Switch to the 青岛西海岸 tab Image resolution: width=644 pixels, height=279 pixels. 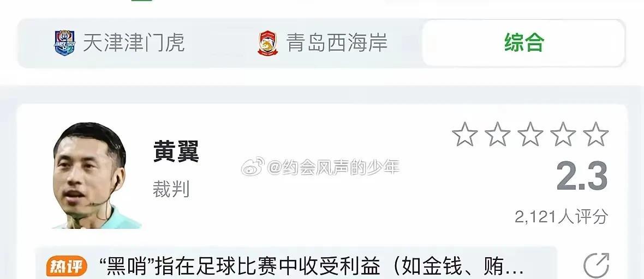click(x=323, y=43)
